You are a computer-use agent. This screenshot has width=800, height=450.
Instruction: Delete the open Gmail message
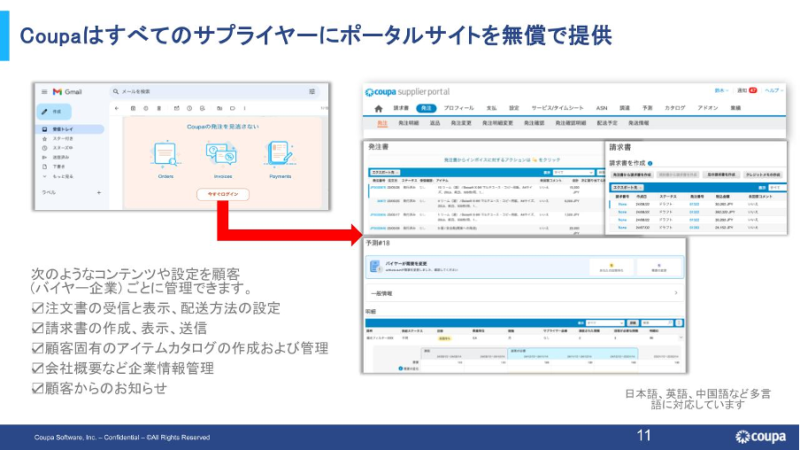[x=159, y=108]
